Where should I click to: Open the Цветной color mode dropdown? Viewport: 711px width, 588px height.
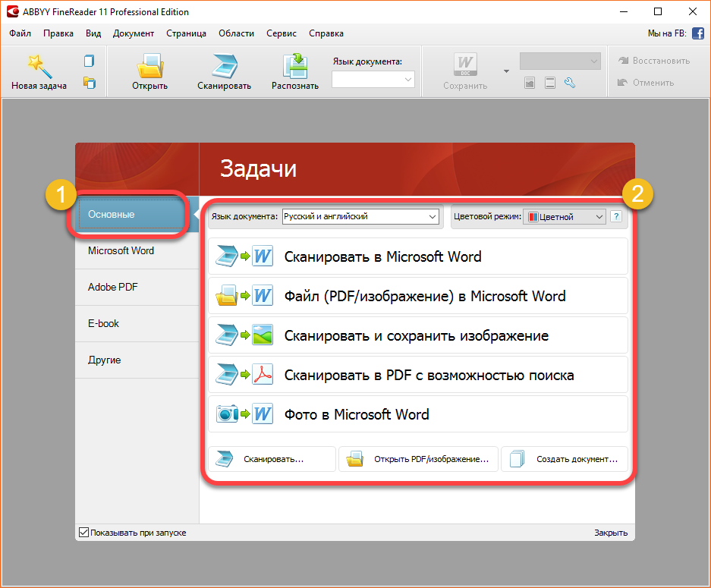tap(565, 217)
